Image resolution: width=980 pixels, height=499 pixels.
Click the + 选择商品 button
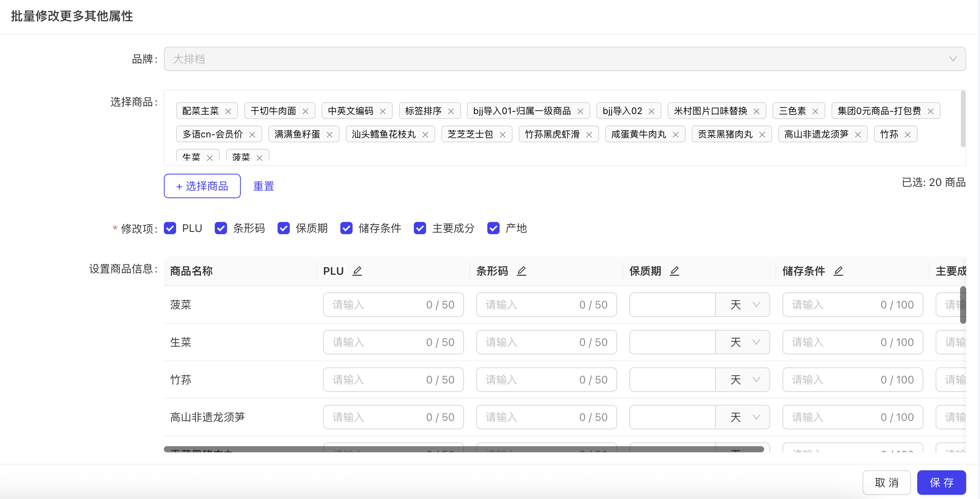[x=202, y=186]
